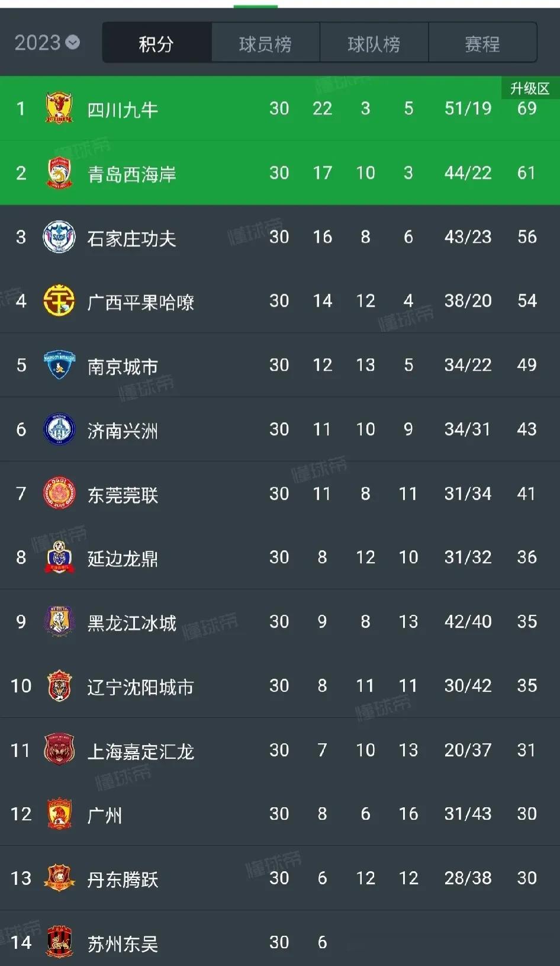Switch to the 球员榜 tab
The image size is (560, 966).
click(x=265, y=42)
